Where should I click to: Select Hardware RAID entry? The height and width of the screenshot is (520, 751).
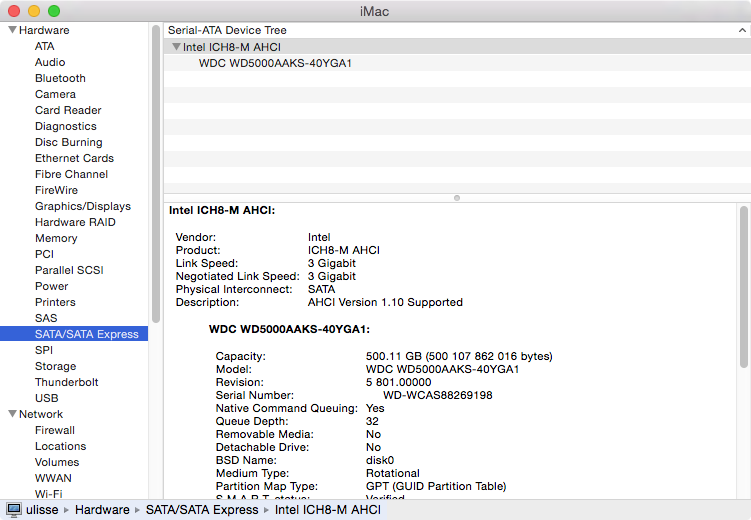coord(75,222)
